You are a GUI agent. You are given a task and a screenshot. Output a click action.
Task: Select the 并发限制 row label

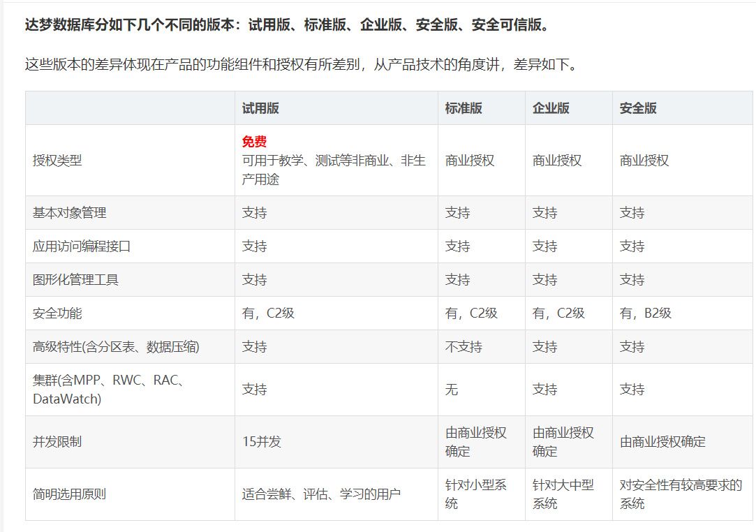(57, 442)
